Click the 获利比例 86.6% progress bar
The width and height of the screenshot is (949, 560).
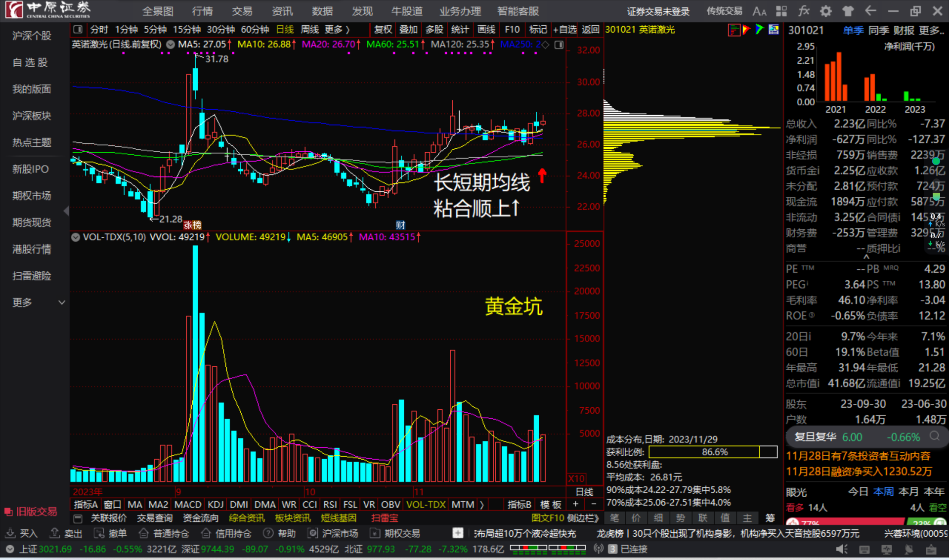click(x=713, y=452)
